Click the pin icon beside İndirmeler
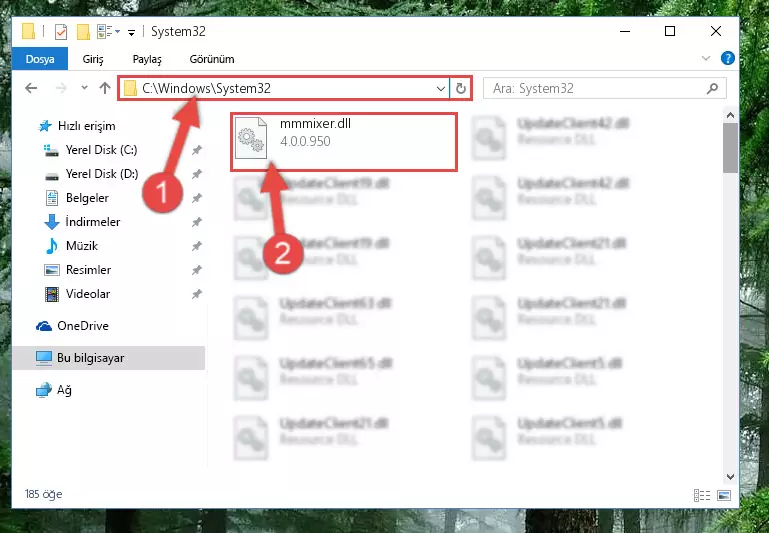 197,222
